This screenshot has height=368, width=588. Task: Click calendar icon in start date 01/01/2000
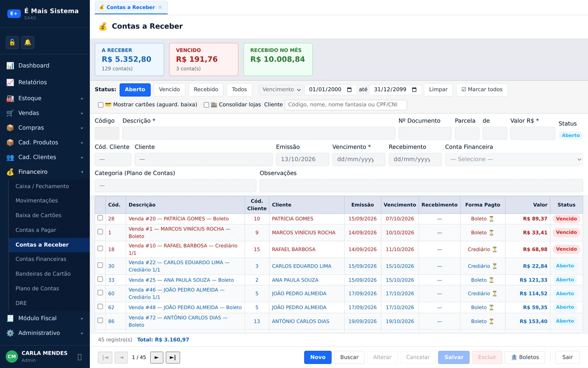349,90
